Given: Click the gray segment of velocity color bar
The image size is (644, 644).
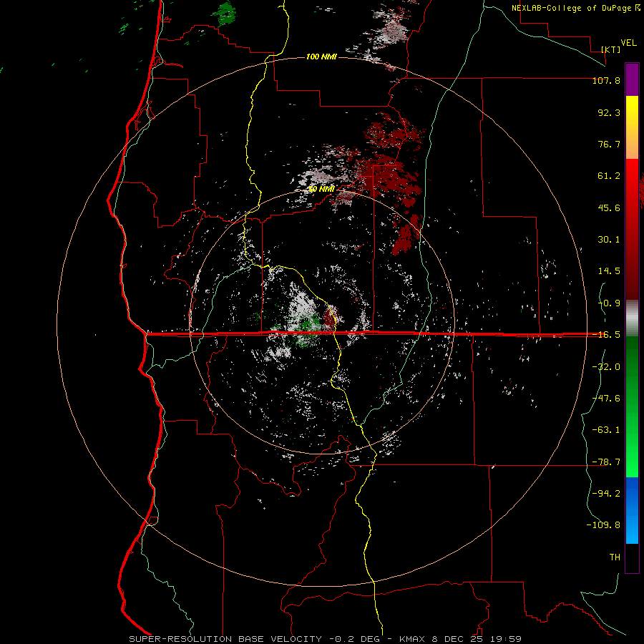Looking at the screenshot, I should (x=632, y=318).
